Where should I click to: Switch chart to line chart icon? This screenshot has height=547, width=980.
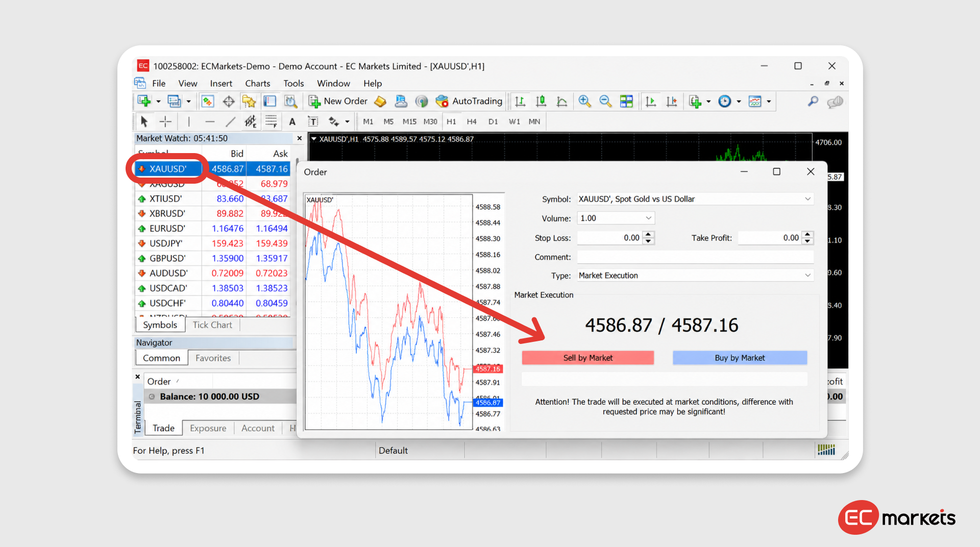(x=562, y=101)
